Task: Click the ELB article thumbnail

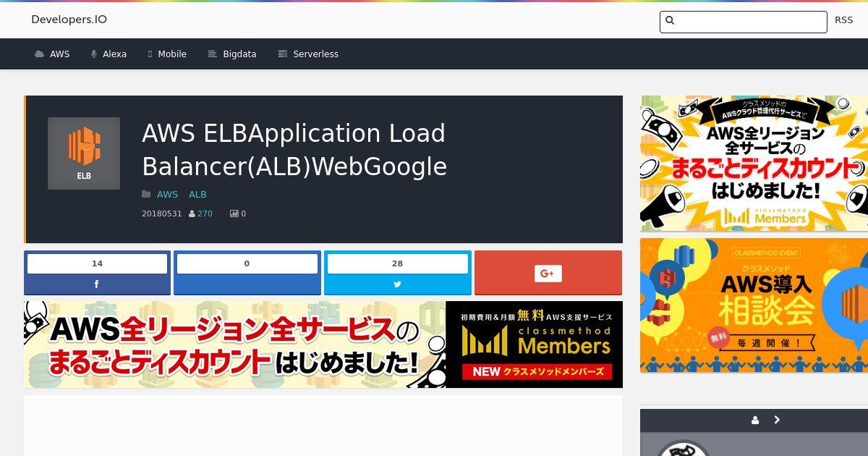Action: tap(84, 153)
